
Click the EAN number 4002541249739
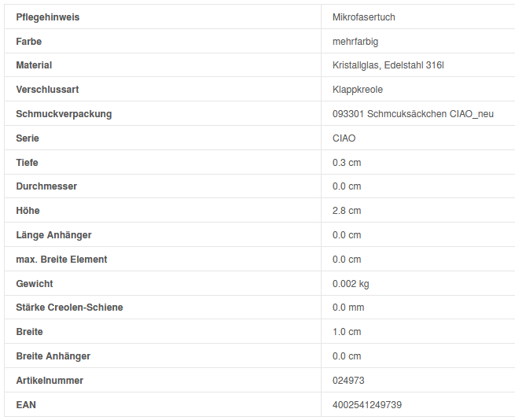pyautogui.click(x=367, y=405)
